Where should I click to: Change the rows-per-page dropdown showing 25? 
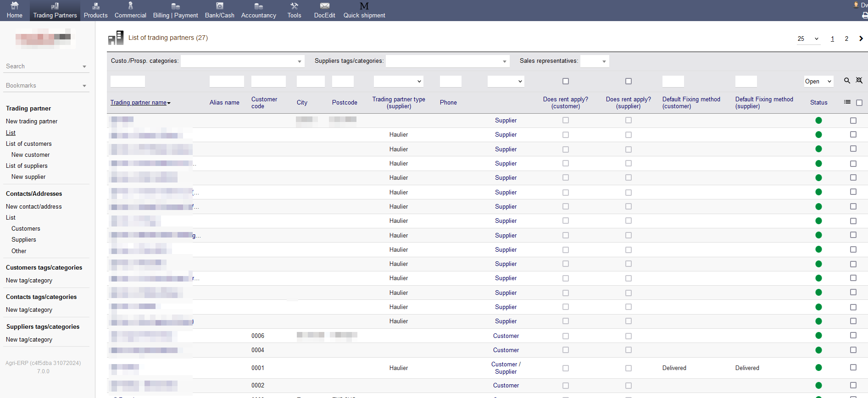pyautogui.click(x=808, y=39)
